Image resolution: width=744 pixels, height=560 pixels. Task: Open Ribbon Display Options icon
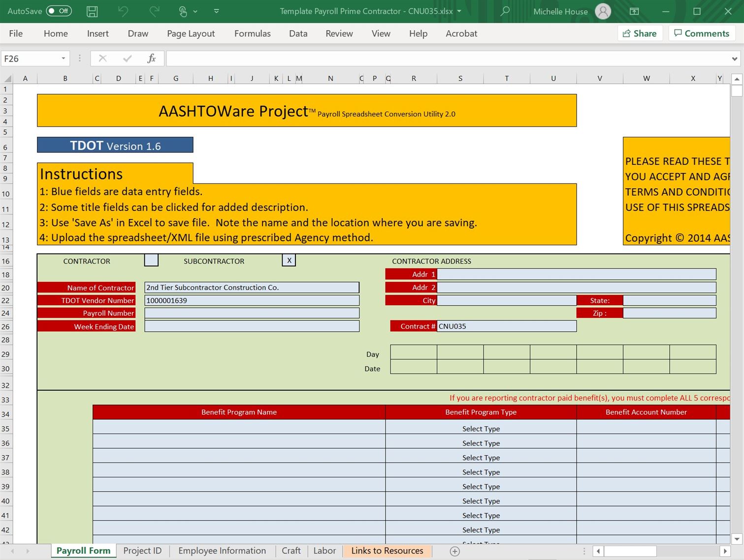click(635, 11)
